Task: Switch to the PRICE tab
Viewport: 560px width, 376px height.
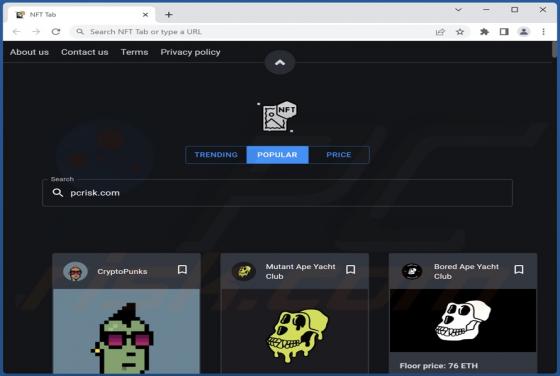Action: coord(339,155)
